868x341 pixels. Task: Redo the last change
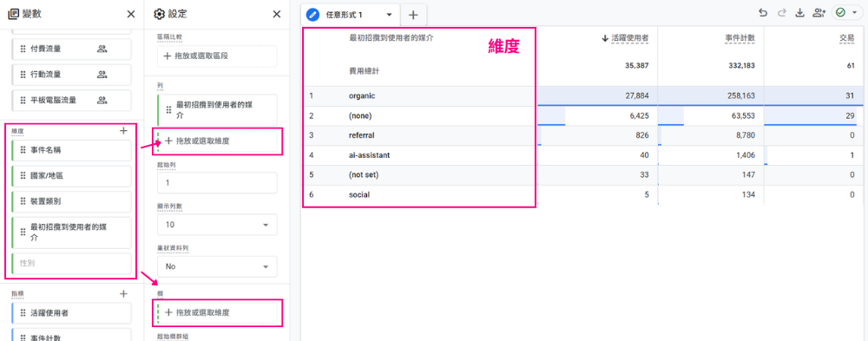click(781, 13)
